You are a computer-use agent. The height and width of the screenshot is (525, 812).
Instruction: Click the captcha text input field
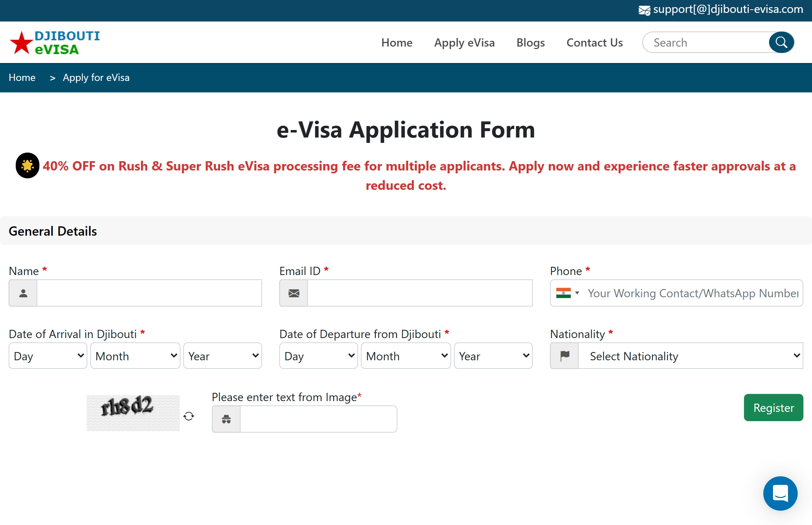point(318,419)
